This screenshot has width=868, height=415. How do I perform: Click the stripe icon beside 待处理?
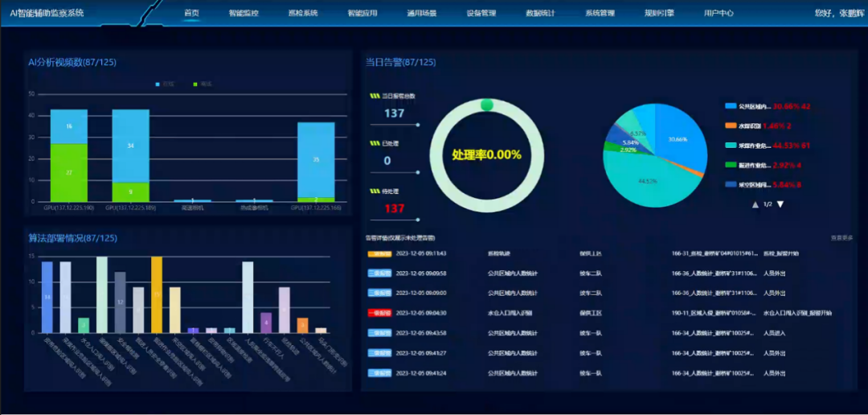pyautogui.click(x=374, y=191)
